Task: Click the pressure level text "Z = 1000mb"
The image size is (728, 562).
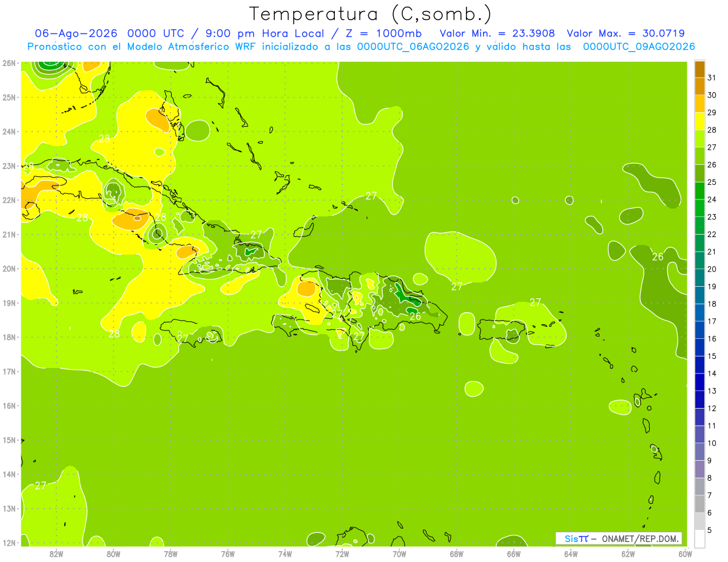Action: [x=382, y=33]
